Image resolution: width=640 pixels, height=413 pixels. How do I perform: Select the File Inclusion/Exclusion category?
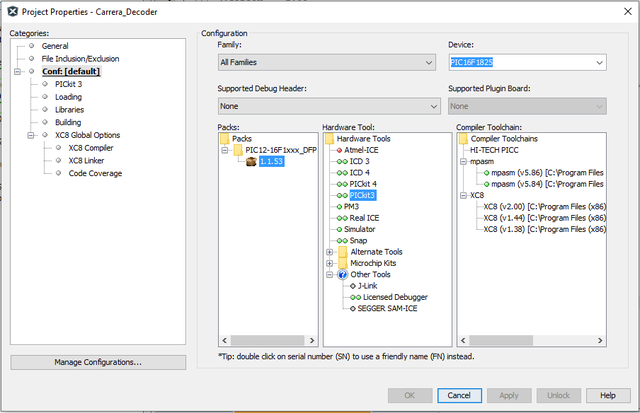click(x=80, y=59)
